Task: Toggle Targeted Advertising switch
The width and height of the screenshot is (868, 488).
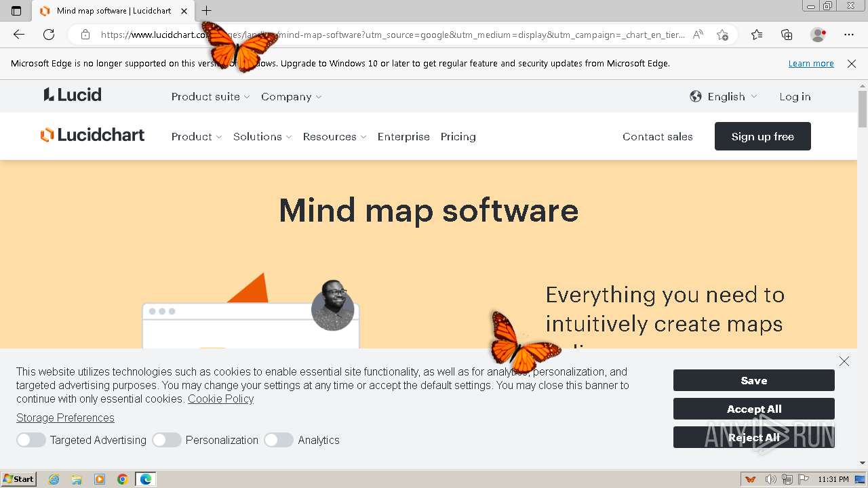Action: click(x=31, y=440)
